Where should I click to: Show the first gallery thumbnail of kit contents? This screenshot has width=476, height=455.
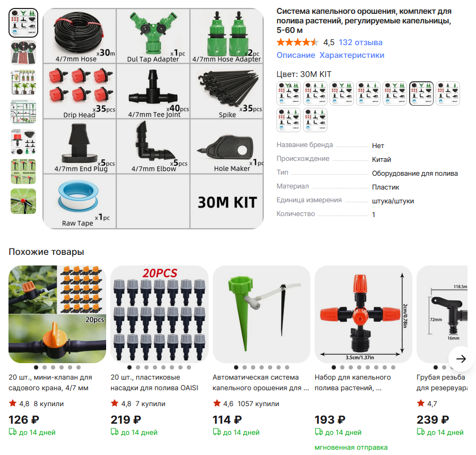(x=23, y=23)
